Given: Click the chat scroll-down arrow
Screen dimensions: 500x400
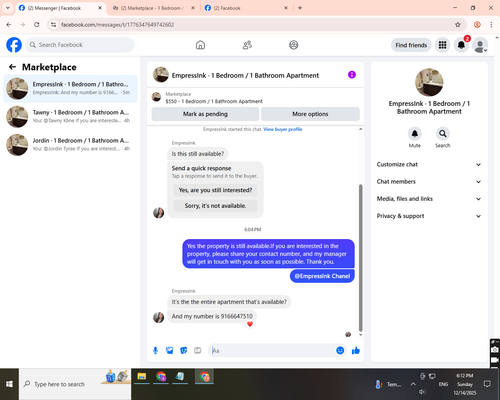Looking at the screenshot, I should point(361,335).
